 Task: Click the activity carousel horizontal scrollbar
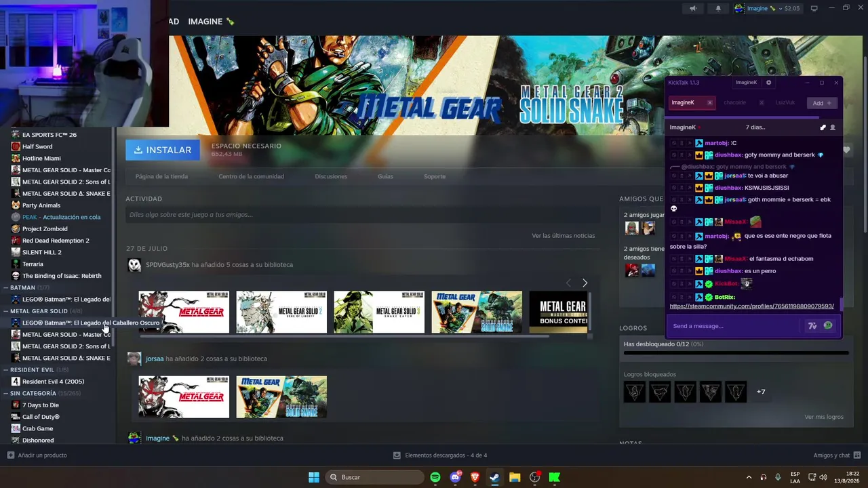tap(343, 336)
